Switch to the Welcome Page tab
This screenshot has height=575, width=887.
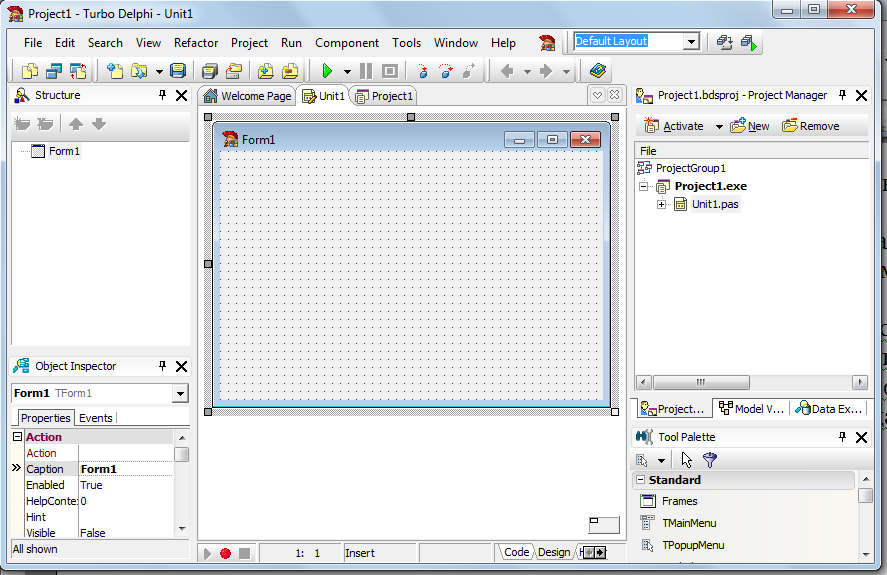pyautogui.click(x=248, y=96)
